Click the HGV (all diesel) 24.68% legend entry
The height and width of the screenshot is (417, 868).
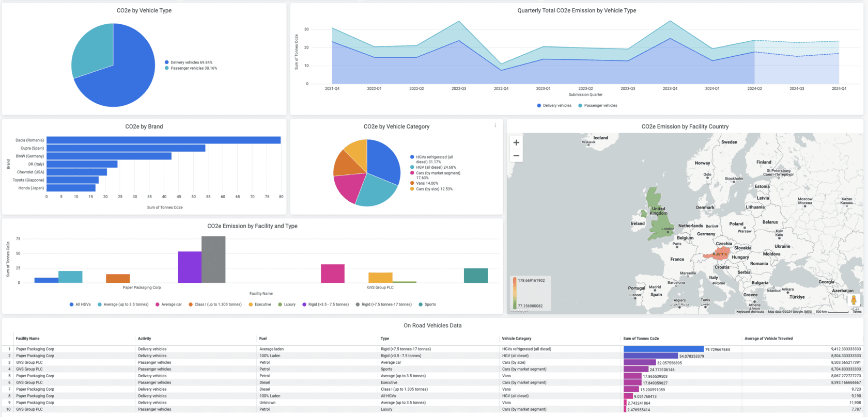point(433,167)
